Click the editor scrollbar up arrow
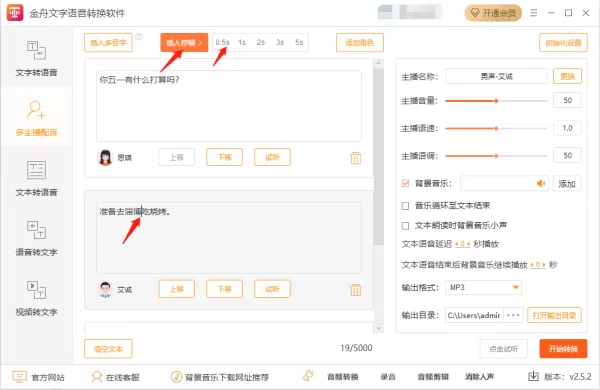The width and height of the screenshot is (600, 390). (378, 62)
